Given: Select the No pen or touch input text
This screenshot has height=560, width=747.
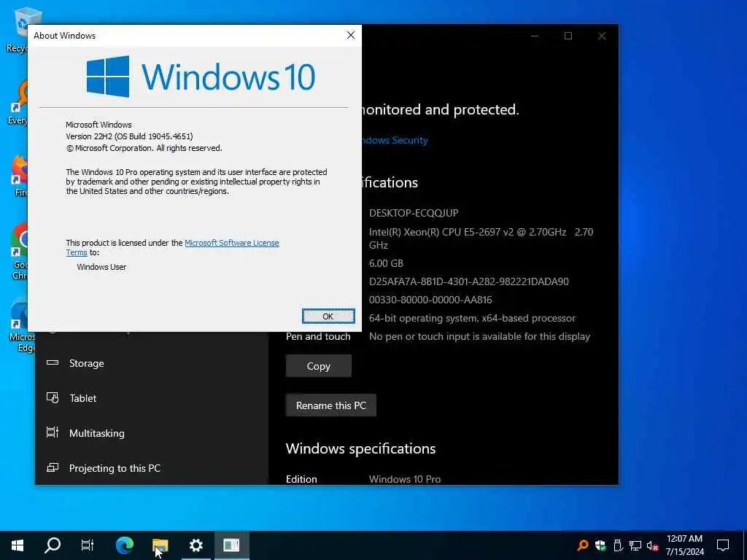Looking at the screenshot, I should 479,336.
